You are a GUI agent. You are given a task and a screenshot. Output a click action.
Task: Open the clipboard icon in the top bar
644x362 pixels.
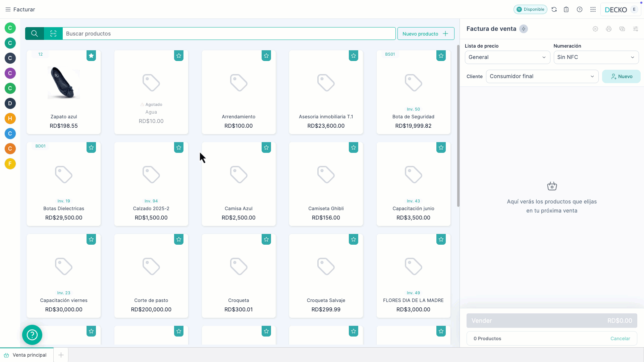pyautogui.click(x=566, y=9)
